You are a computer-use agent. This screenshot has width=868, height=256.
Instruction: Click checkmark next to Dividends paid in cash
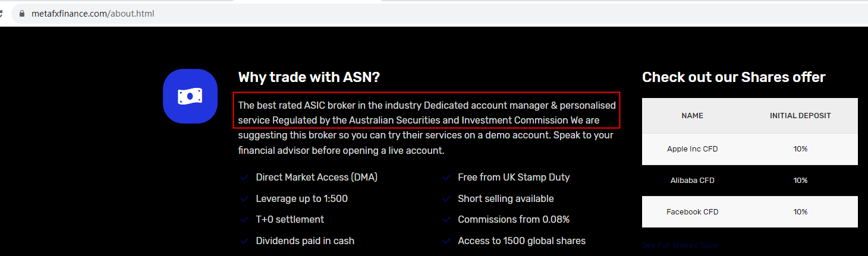point(244,241)
